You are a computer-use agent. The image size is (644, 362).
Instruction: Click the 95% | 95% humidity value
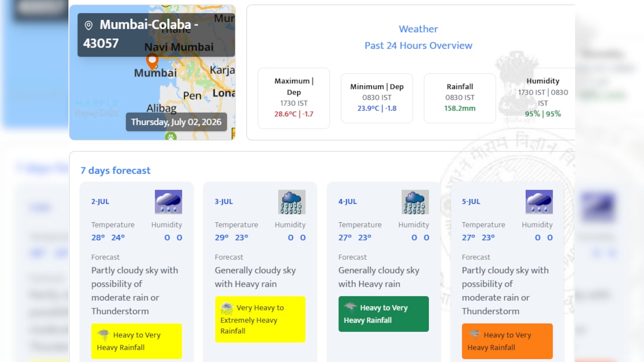[543, 114]
